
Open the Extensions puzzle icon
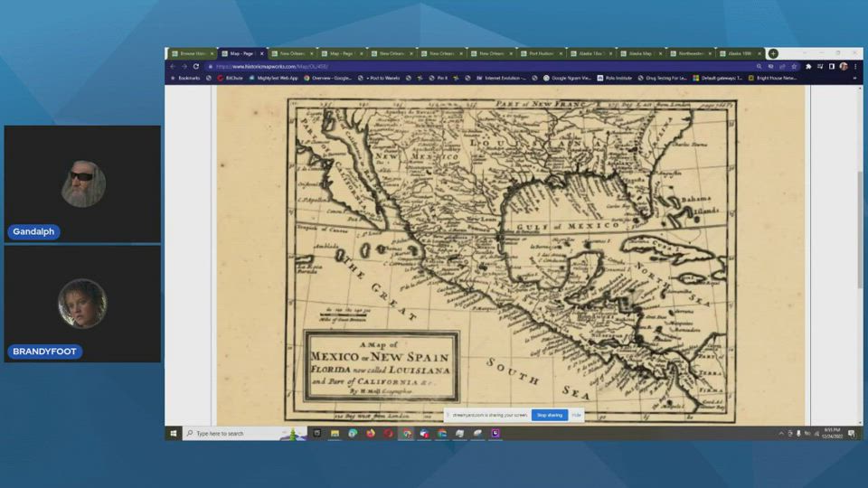[808, 66]
